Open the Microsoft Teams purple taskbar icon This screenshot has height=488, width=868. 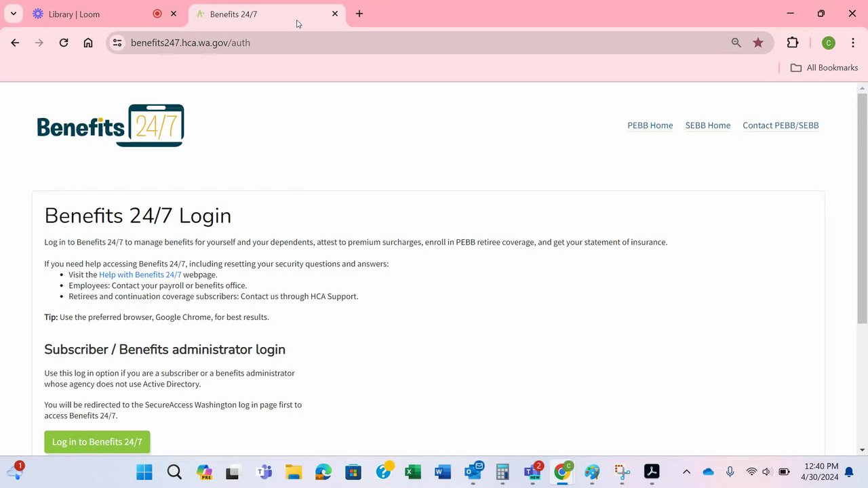point(264,472)
